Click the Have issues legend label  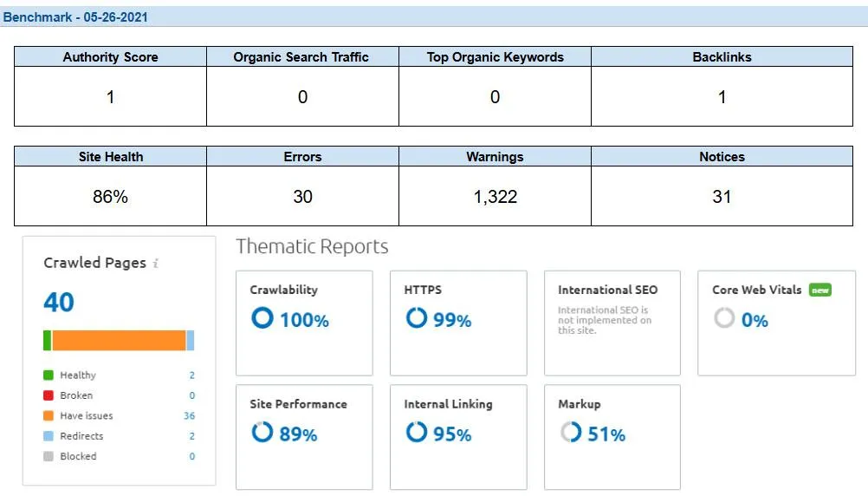point(87,415)
